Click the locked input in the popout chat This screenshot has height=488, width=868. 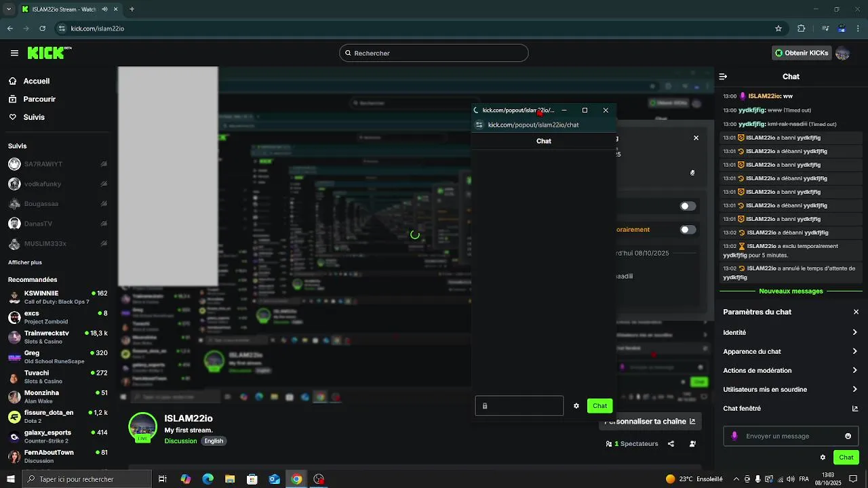[x=519, y=406]
